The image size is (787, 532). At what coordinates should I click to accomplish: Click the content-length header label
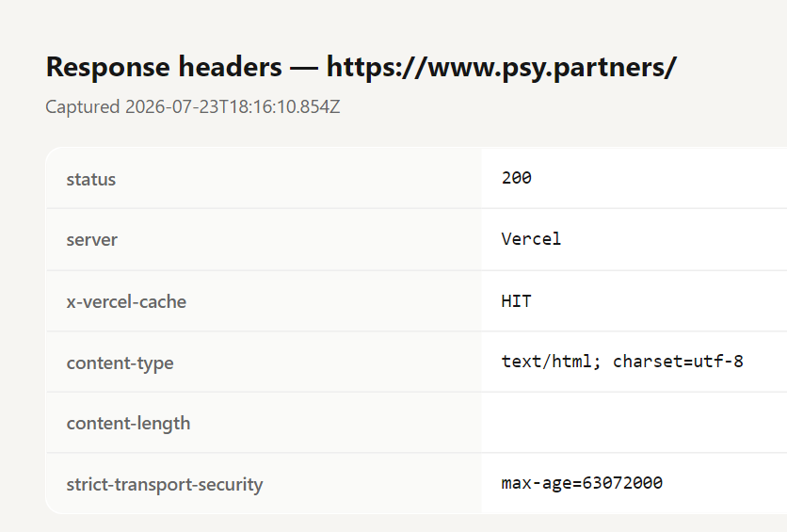pos(128,424)
